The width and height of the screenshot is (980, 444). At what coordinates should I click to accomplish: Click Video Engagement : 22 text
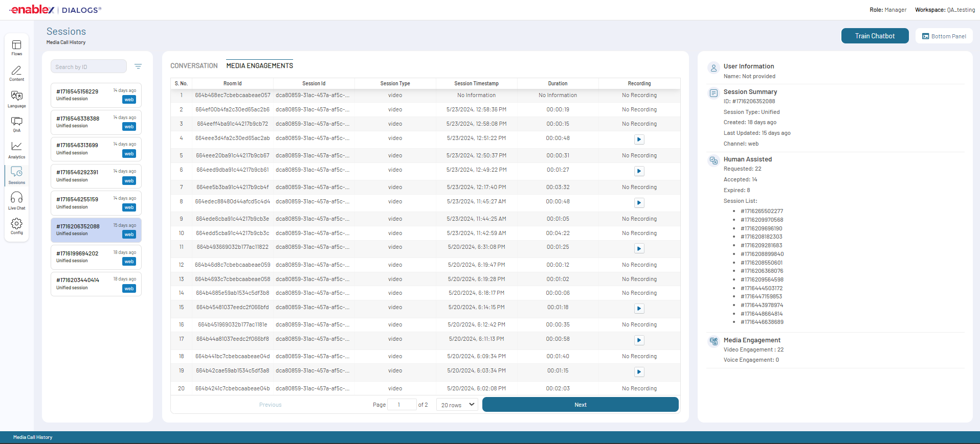tap(753, 350)
